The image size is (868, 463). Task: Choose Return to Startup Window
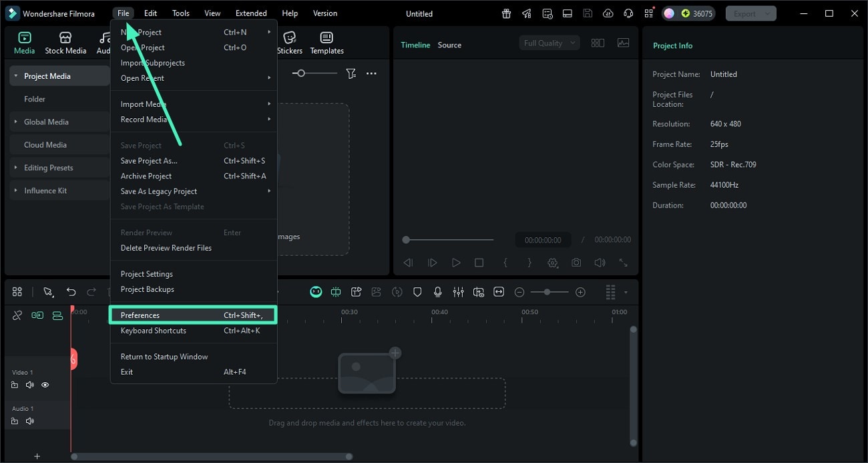pyautogui.click(x=194, y=357)
